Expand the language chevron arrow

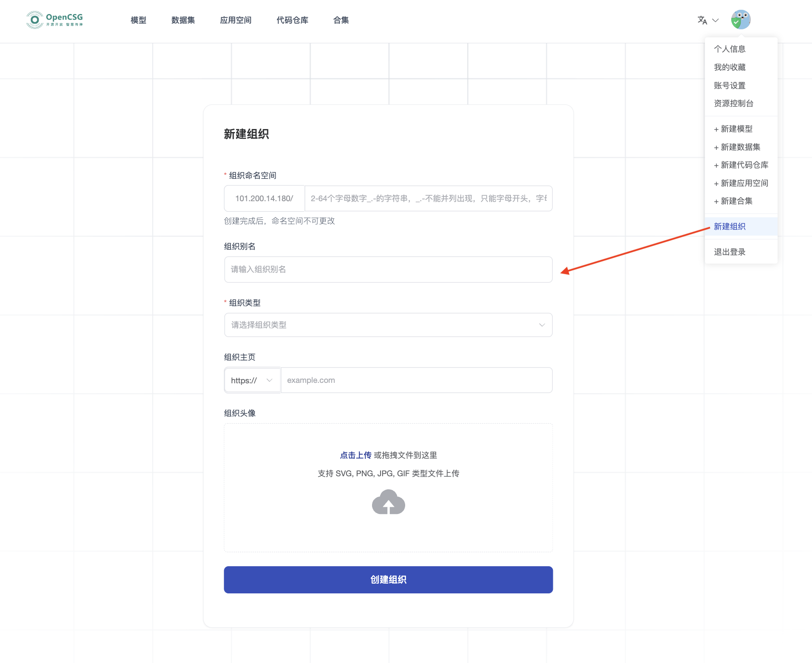(x=716, y=20)
